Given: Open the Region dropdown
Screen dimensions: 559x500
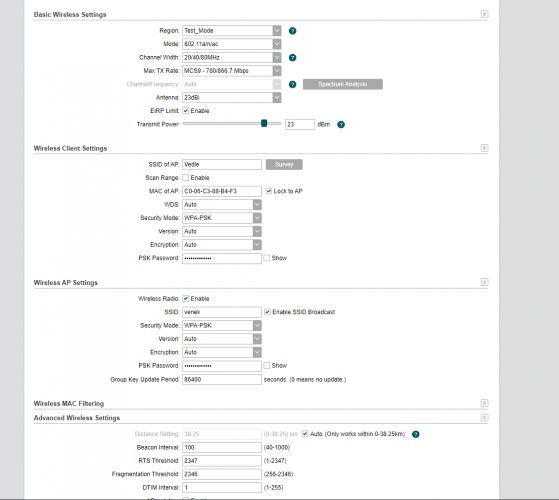Looking at the screenshot, I should coord(232,31).
